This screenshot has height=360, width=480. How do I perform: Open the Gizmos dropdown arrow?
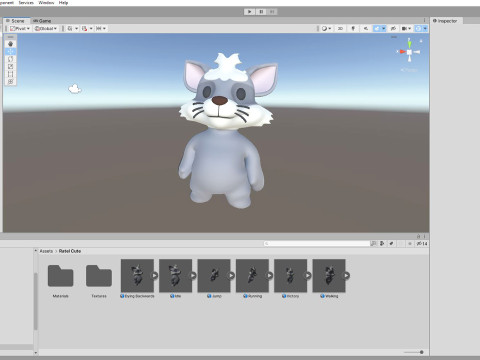tap(425, 29)
